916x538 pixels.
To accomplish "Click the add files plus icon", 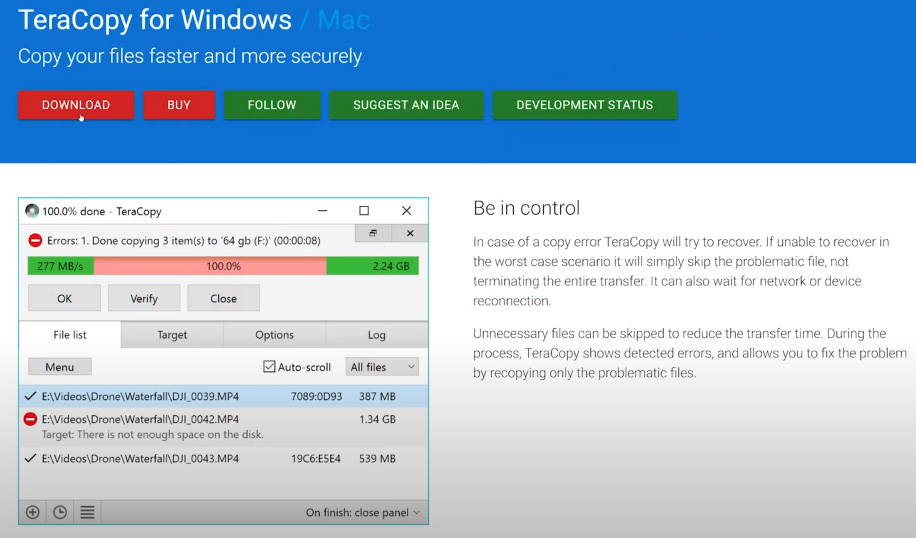I will (33, 512).
